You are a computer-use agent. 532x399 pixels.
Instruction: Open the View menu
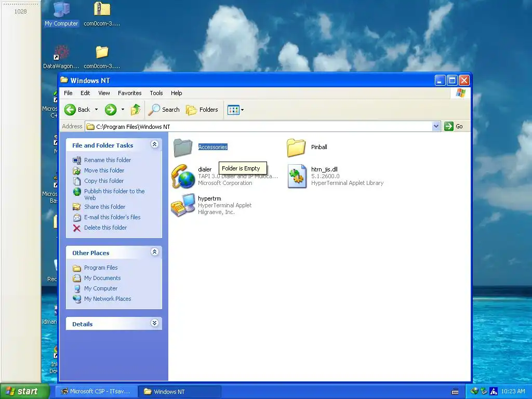click(104, 93)
